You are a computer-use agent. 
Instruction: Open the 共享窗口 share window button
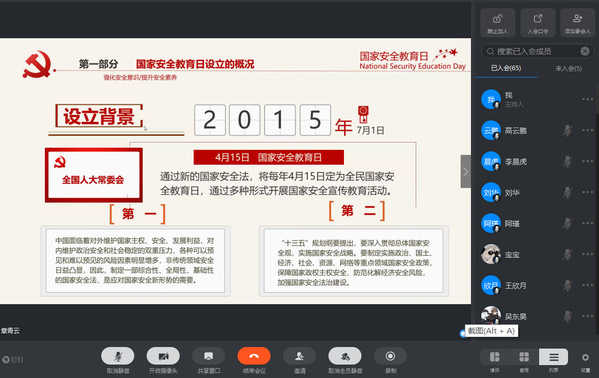209,356
